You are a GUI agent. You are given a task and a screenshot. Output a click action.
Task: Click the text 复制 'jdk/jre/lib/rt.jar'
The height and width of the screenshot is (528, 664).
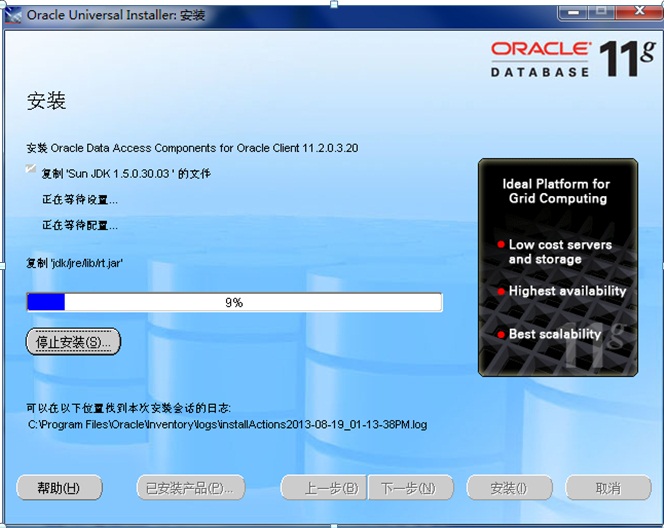click(x=75, y=263)
